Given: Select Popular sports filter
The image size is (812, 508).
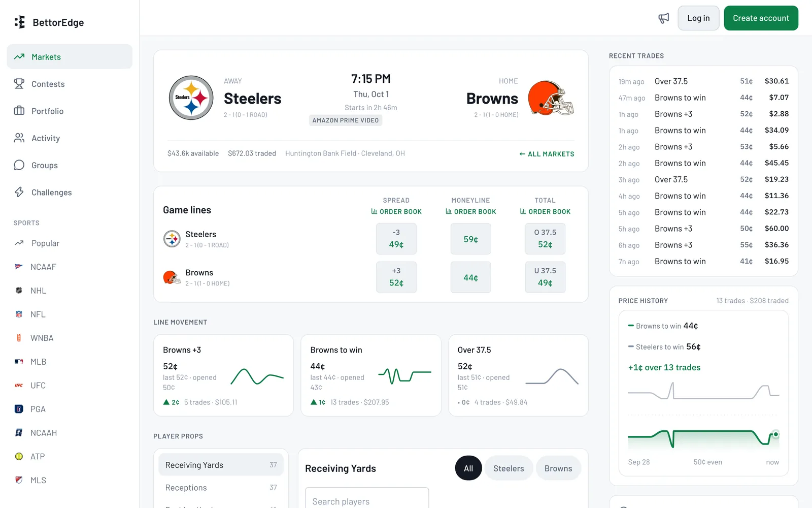Looking at the screenshot, I should pos(70,243).
